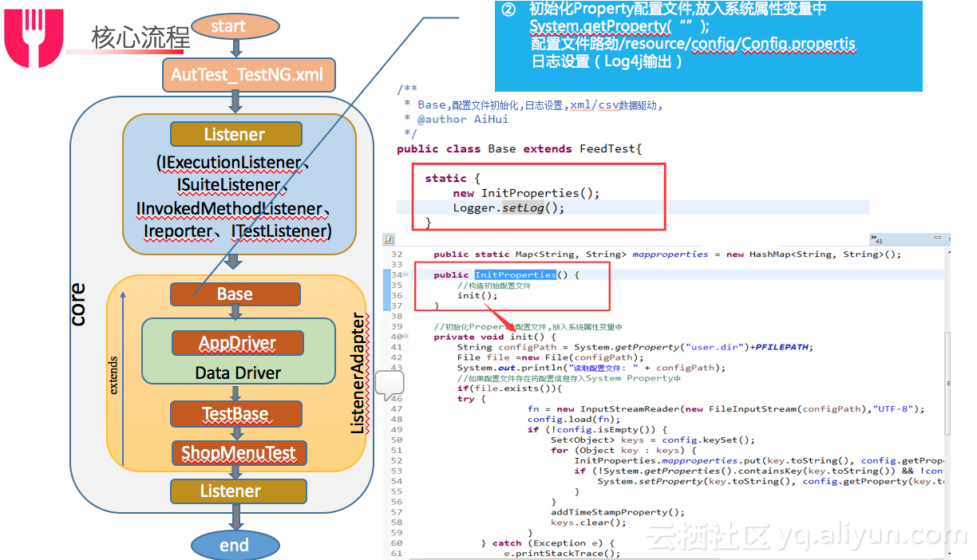Viewport: 977px width, 560px height.
Task: Select the Data Driver label
Action: coord(238,373)
